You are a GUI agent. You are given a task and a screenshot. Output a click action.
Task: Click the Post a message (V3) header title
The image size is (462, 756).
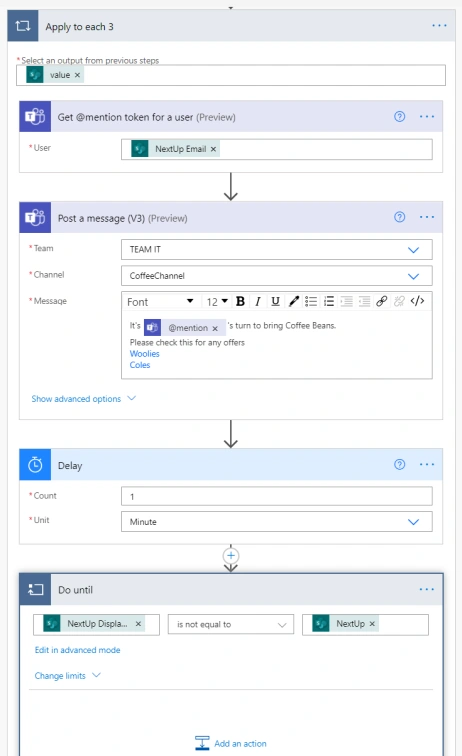[x=122, y=218]
